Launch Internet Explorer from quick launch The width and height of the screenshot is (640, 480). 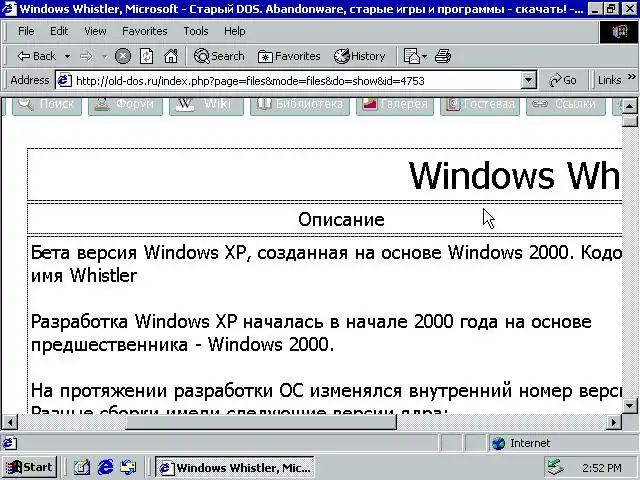pyautogui.click(x=105, y=467)
